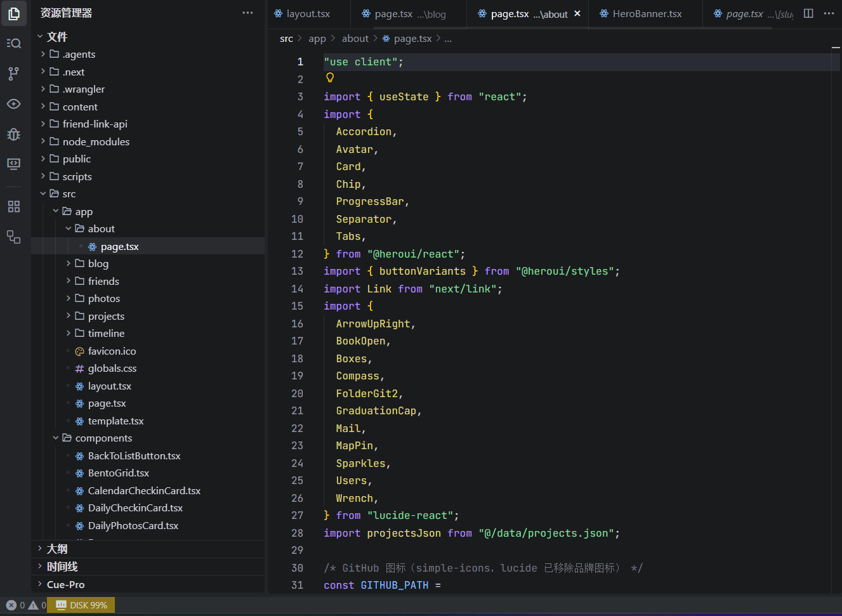Click the src breadcrumb

point(286,39)
